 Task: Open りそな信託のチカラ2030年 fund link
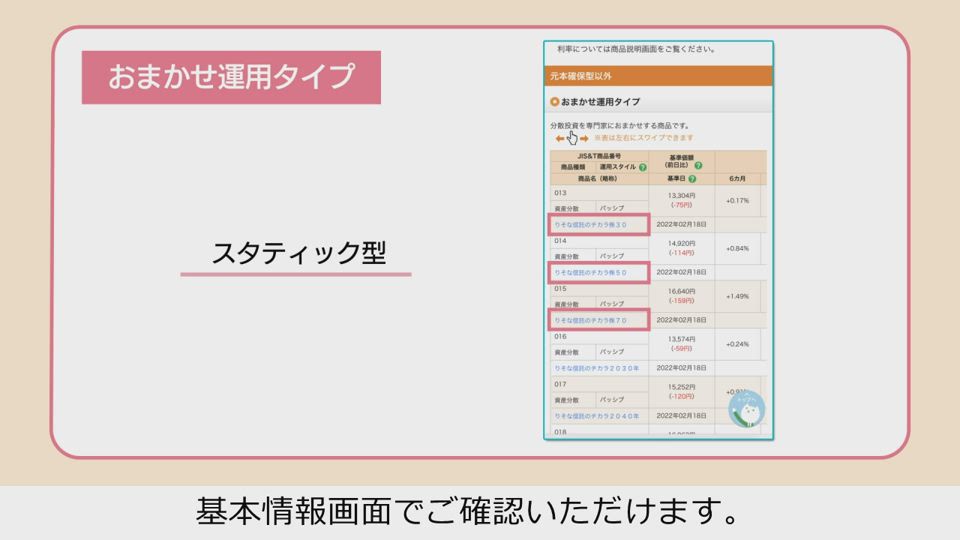(x=597, y=368)
